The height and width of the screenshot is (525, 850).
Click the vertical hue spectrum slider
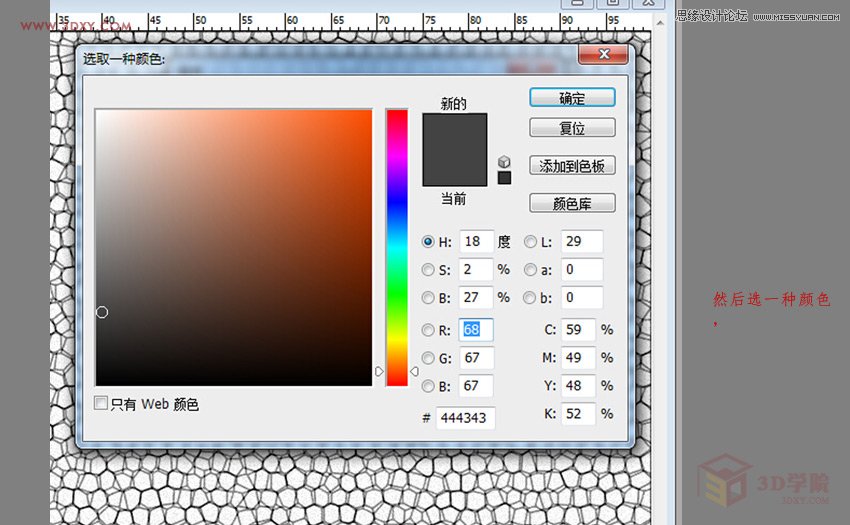(397, 248)
